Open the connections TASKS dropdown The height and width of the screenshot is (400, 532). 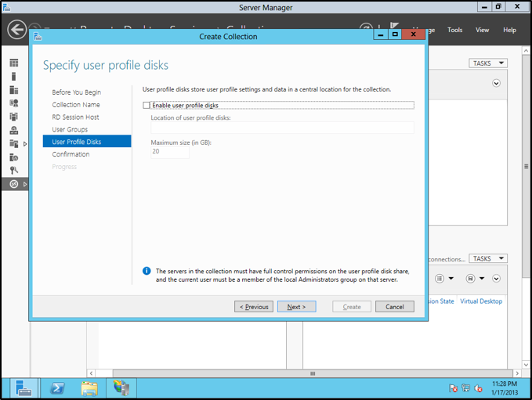488,258
